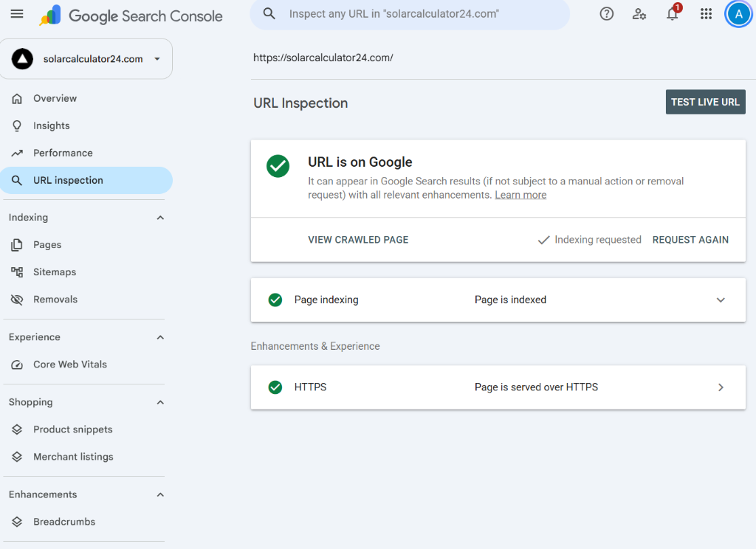
Task: Open the account avatar A
Action: click(x=738, y=15)
